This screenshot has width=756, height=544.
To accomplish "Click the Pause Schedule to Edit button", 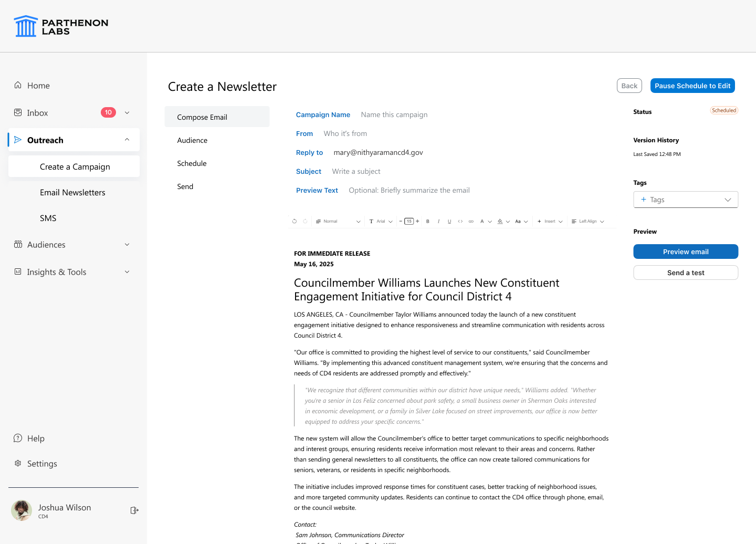I will click(692, 86).
